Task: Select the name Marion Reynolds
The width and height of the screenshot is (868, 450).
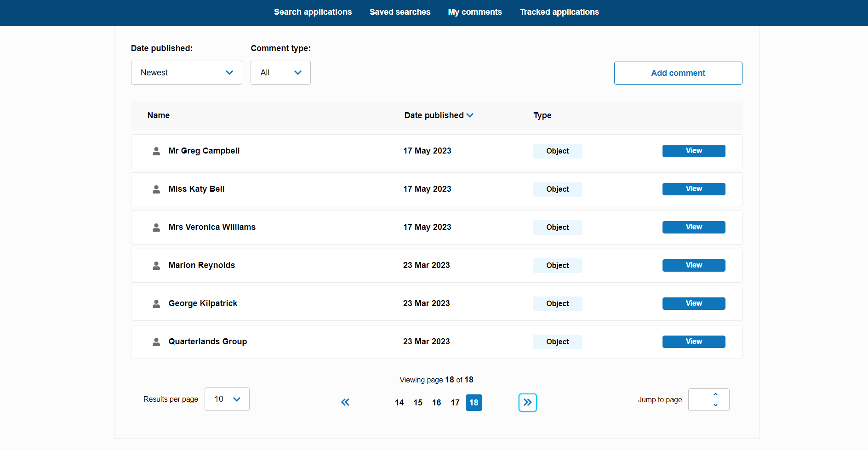Action: [201, 265]
